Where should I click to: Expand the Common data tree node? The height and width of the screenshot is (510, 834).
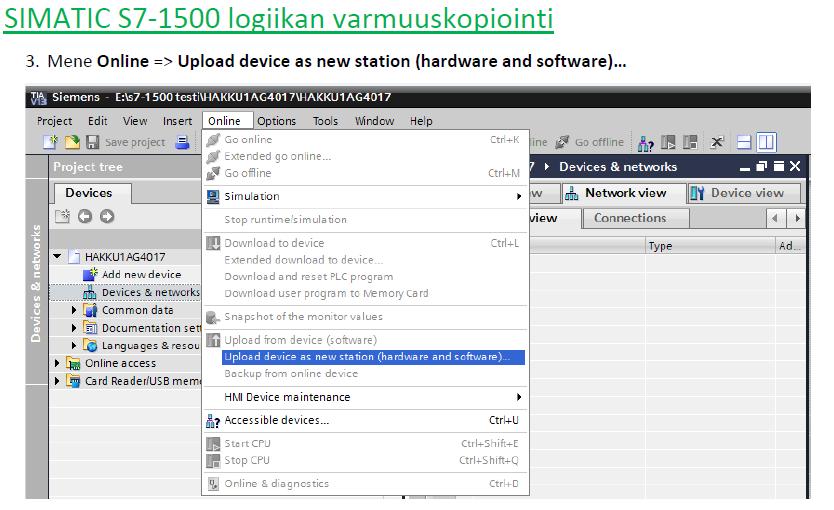click(74, 310)
